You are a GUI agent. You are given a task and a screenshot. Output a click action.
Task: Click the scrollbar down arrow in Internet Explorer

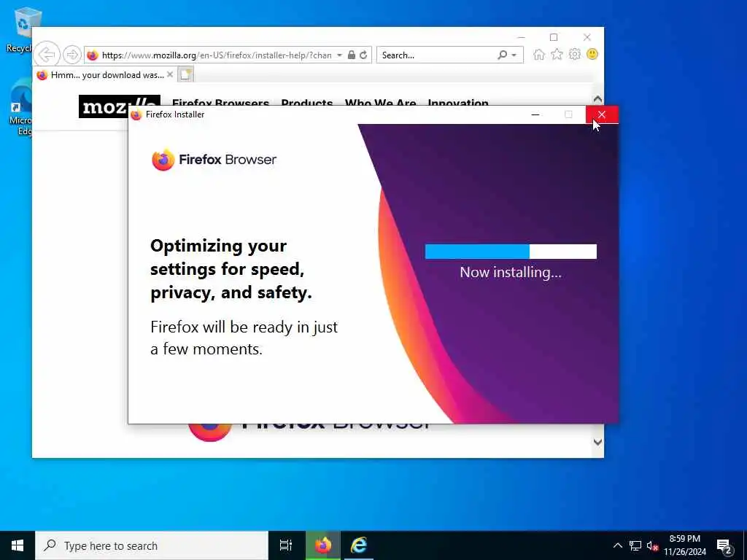click(x=597, y=442)
